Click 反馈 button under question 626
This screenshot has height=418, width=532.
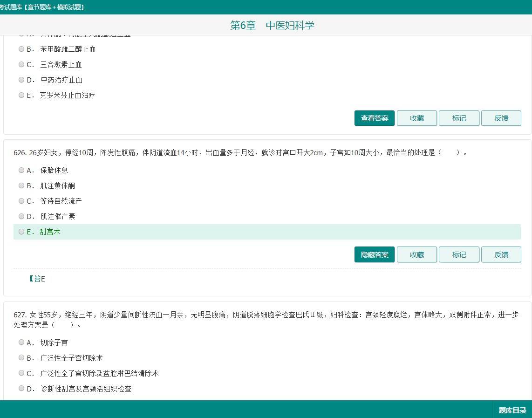pos(501,254)
